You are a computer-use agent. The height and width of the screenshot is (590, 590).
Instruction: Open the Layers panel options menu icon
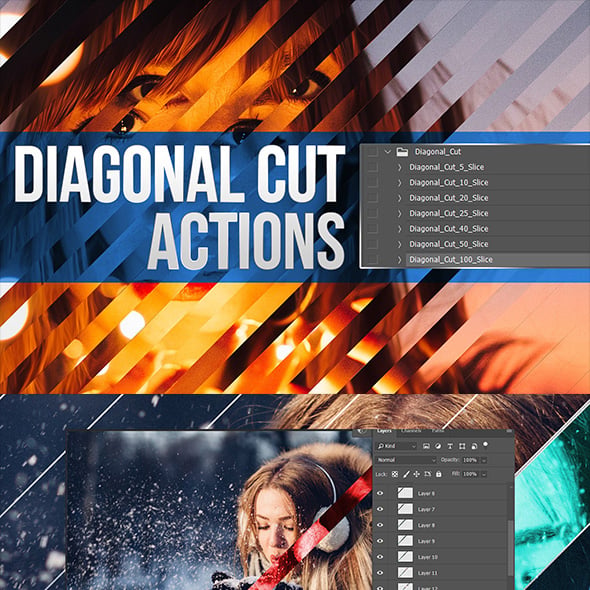point(509,431)
